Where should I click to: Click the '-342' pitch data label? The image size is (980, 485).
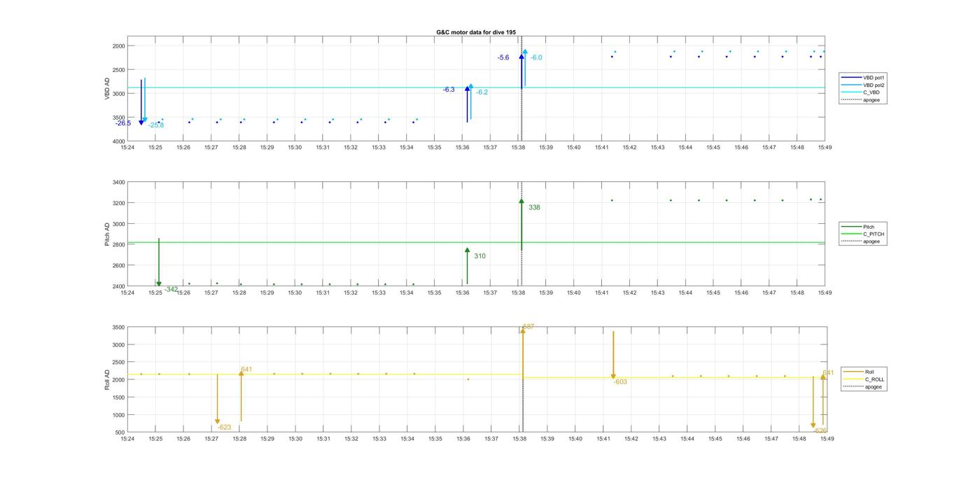pos(171,289)
